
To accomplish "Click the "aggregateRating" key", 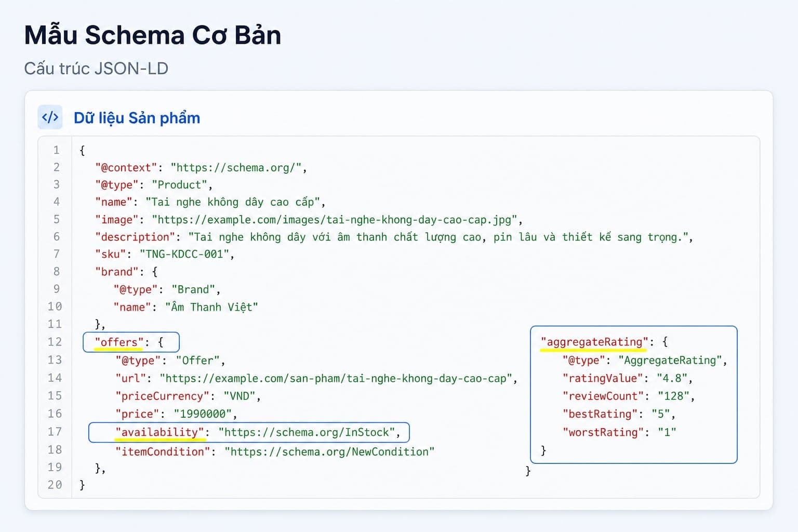I will pyautogui.click(x=594, y=342).
